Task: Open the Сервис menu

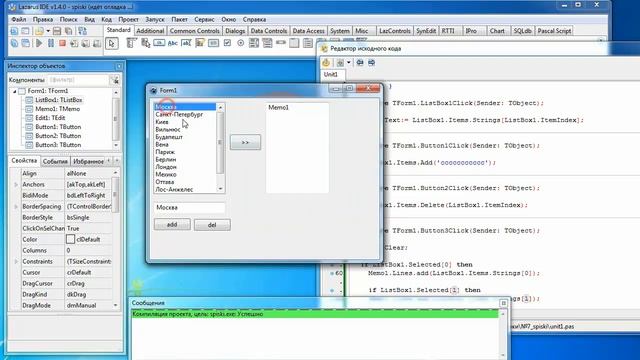Action: click(204, 19)
